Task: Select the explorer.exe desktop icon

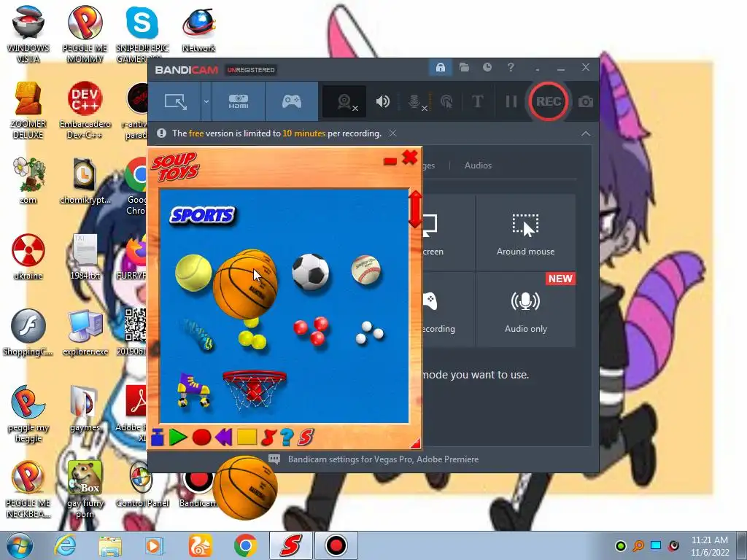Action: [x=85, y=332]
